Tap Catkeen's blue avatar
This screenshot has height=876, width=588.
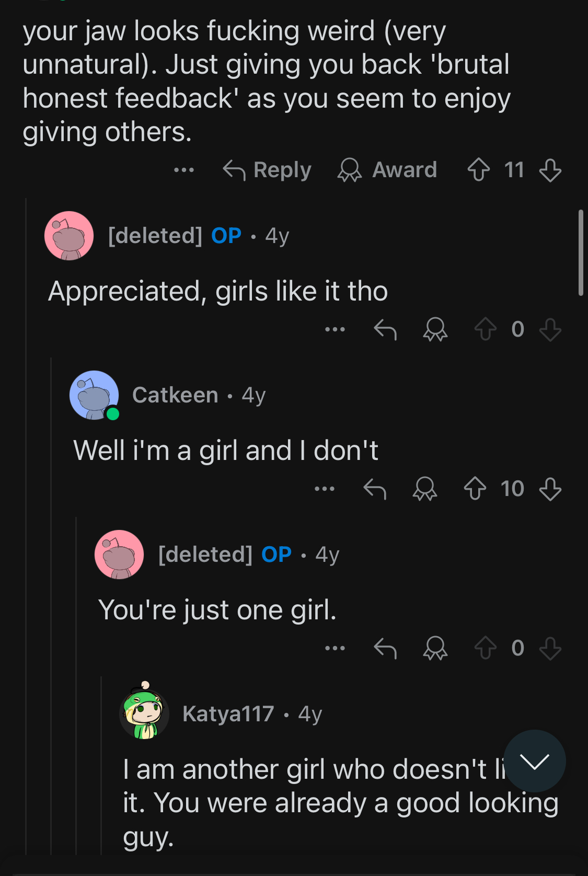[x=94, y=395]
